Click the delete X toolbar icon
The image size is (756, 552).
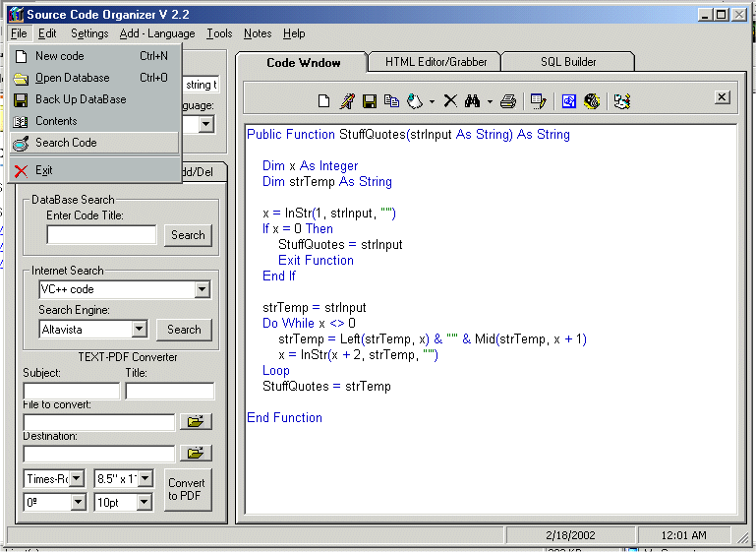(x=450, y=100)
